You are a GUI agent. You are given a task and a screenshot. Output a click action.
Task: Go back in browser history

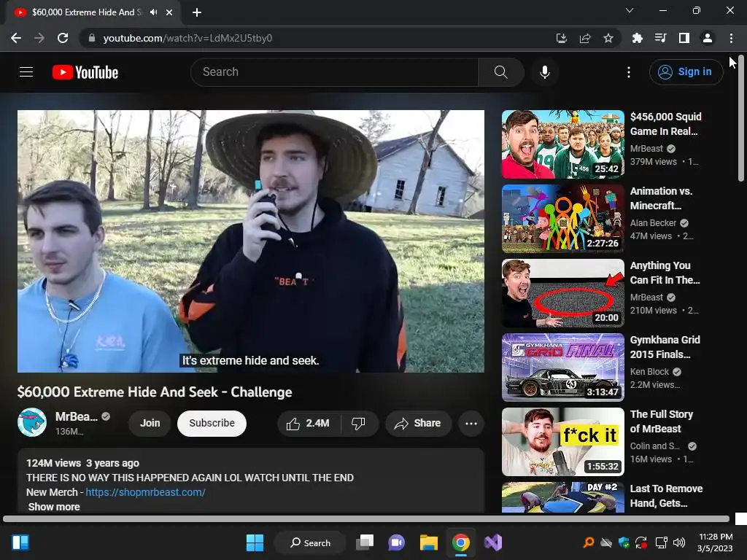point(16,38)
